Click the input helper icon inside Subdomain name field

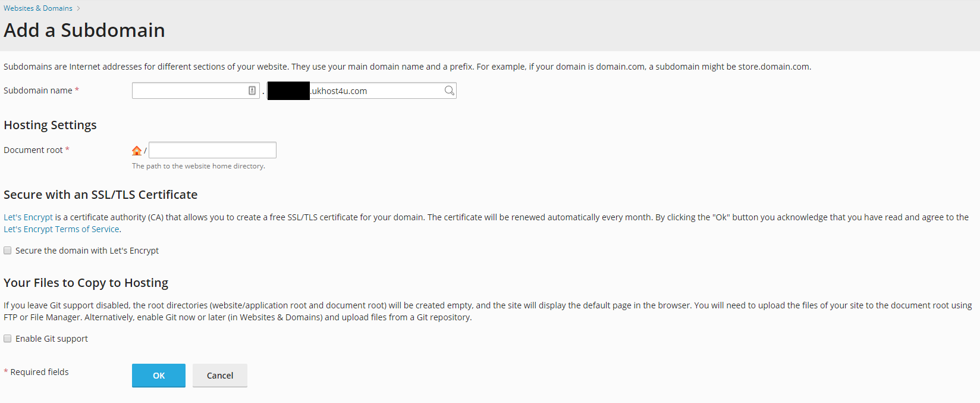252,90
